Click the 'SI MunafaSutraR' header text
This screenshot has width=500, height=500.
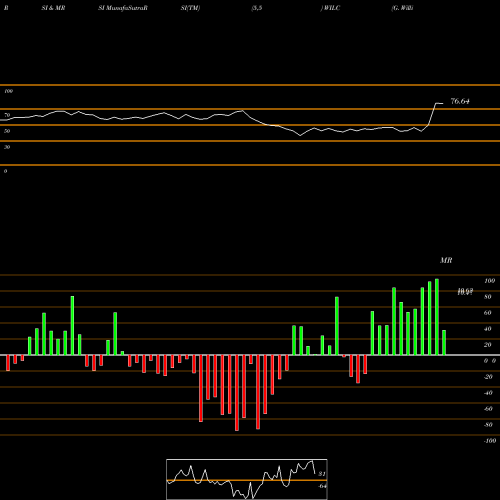[123, 8]
